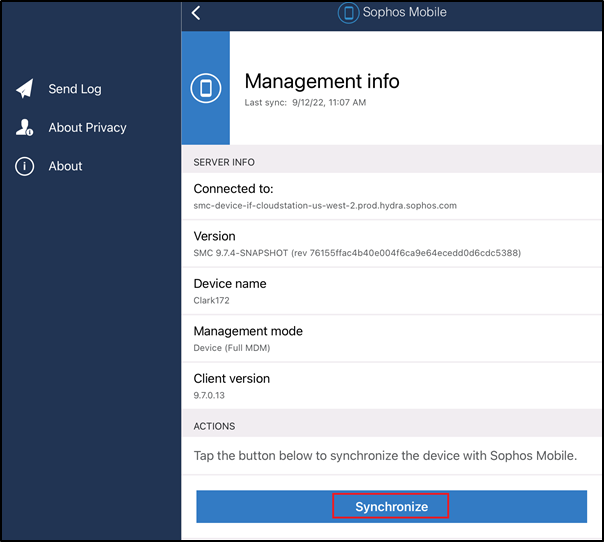Click the SERVER INFO section header
Viewport: 604px width, 542px height.
point(224,162)
